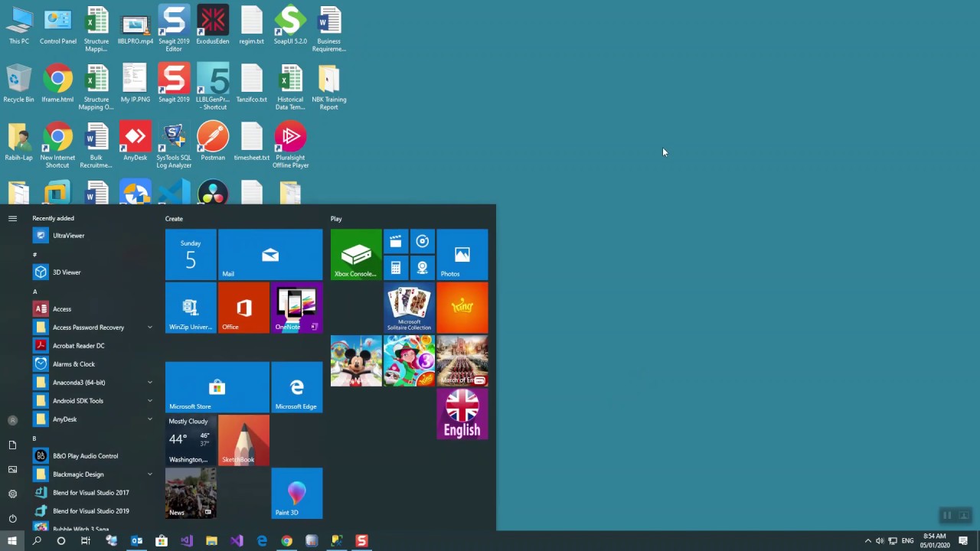This screenshot has height=551, width=980.
Task: Open the ENG language indicator
Action: click(x=907, y=541)
